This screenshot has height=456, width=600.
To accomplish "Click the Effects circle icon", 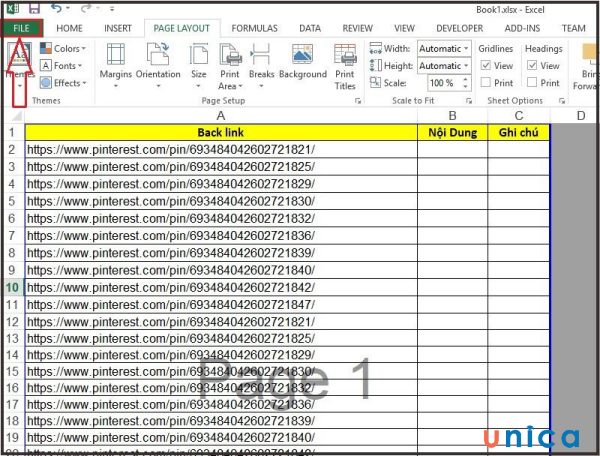I will (46, 83).
